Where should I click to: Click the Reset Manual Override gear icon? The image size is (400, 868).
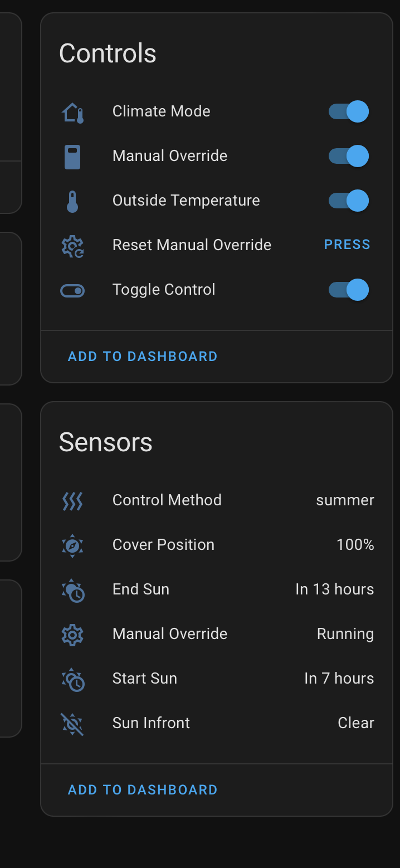click(x=72, y=245)
